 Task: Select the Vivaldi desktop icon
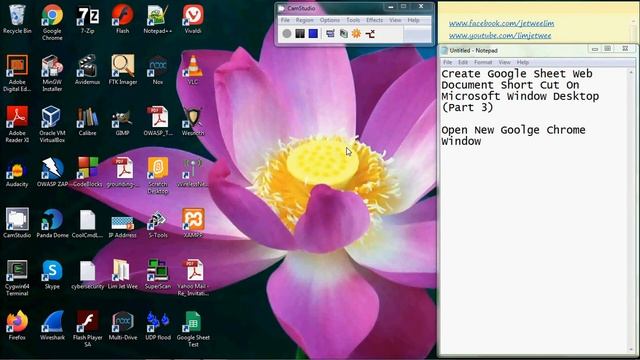(193, 19)
